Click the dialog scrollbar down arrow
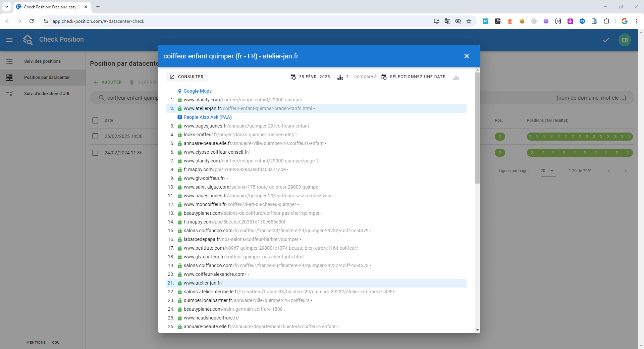The image size is (644, 349). [x=477, y=330]
